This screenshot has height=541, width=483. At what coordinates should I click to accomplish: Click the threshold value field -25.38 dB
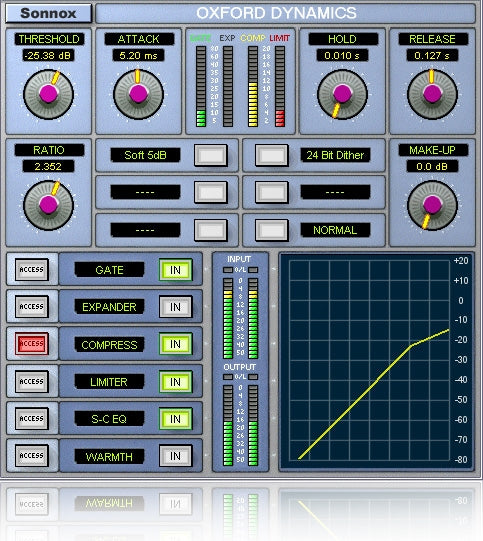click(48, 55)
